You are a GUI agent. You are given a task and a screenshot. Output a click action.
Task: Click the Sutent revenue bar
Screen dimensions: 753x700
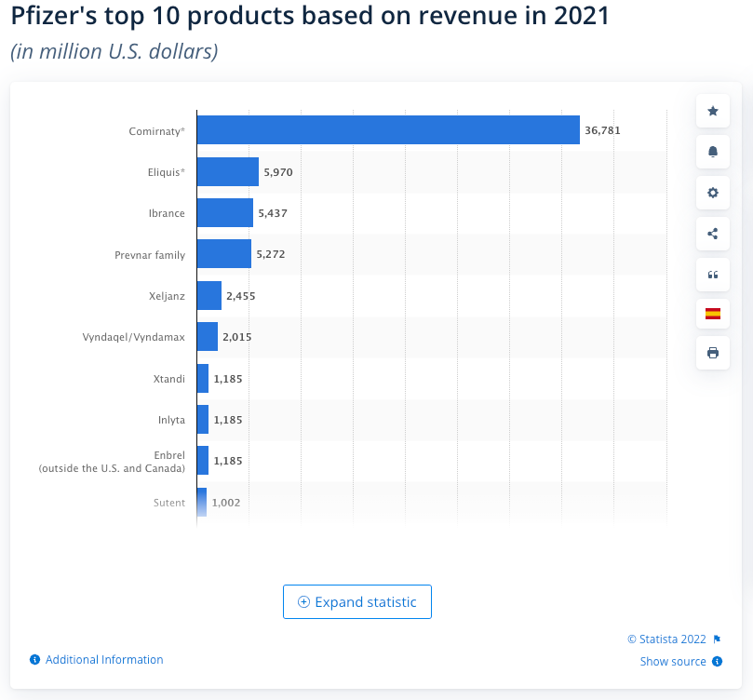pyautogui.click(x=202, y=503)
